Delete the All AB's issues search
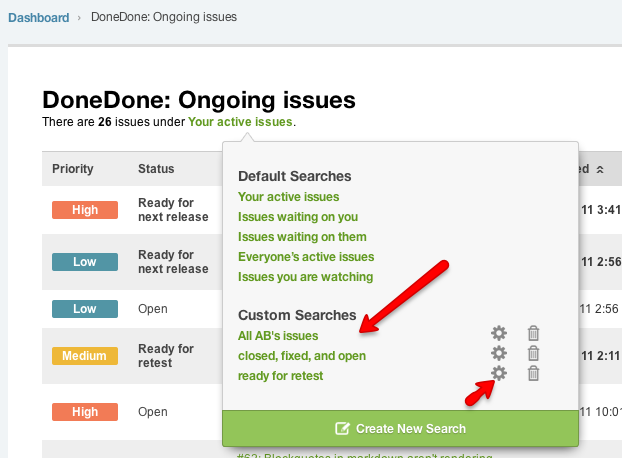622x458 pixels. point(534,334)
